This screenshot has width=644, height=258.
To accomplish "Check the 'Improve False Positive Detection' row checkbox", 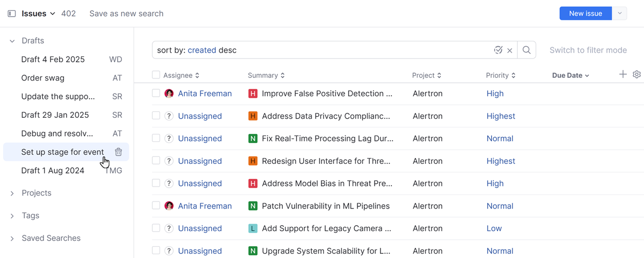I will (156, 94).
